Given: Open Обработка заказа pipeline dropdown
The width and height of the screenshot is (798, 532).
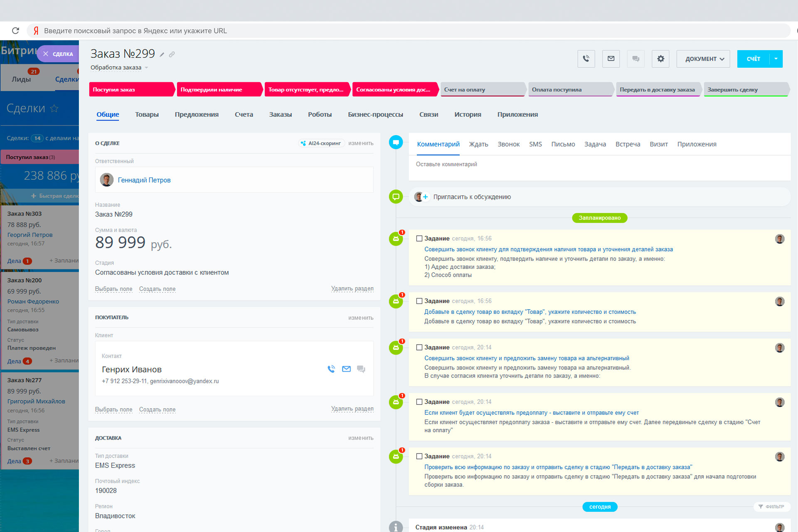Looking at the screenshot, I should (146, 68).
